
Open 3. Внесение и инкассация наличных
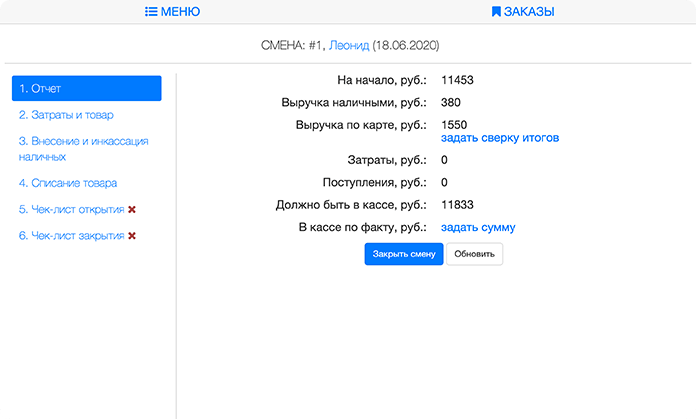pos(83,149)
